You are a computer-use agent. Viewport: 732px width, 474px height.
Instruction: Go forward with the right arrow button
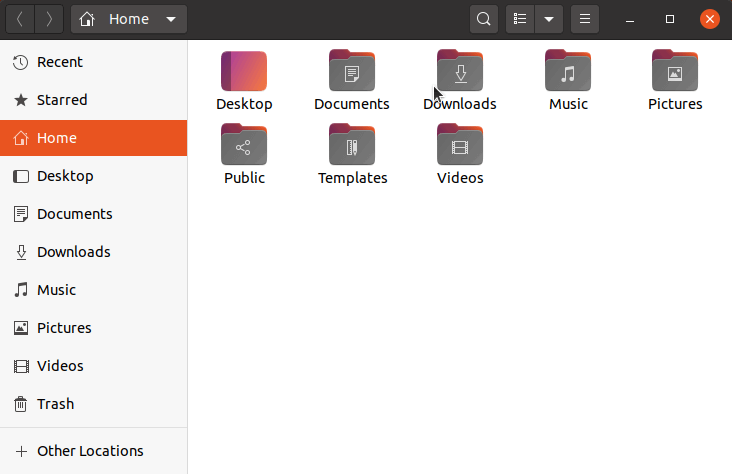point(49,19)
